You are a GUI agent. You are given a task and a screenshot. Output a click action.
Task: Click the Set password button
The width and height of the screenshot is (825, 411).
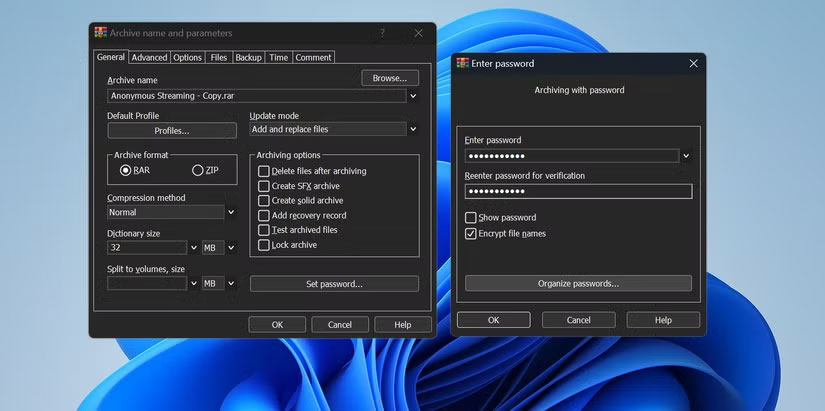coord(334,284)
